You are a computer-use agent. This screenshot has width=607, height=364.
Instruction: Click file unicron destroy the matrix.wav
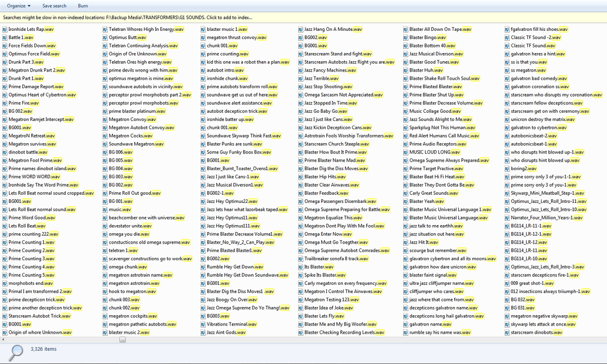coord(543,119)
